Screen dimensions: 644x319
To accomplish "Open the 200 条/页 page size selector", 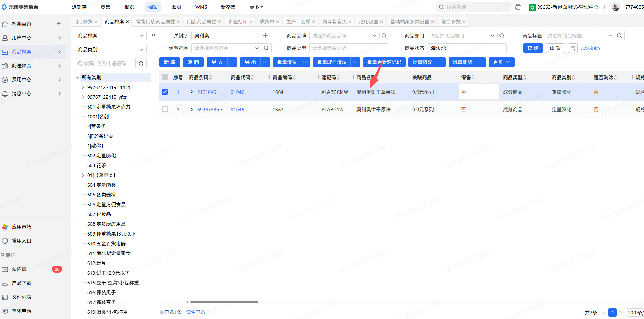I will click(x=635, y=313).
